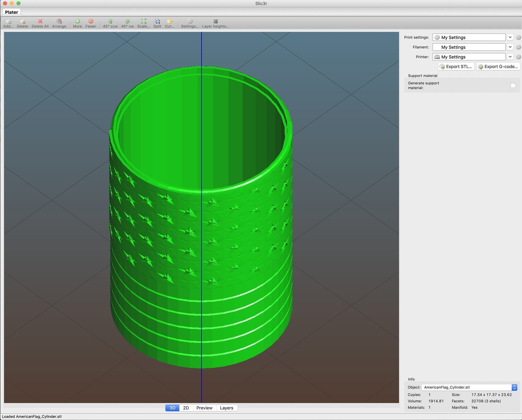Click the status bar text Loaded AmericanFlag_Cylinder.stl
The image size is (522, 420).
coord(32,416)
